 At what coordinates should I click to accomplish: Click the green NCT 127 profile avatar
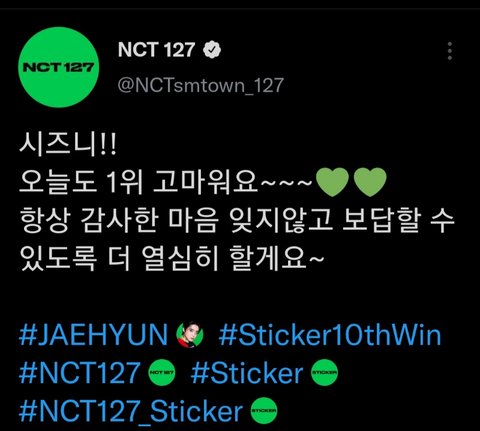(59, 67)
